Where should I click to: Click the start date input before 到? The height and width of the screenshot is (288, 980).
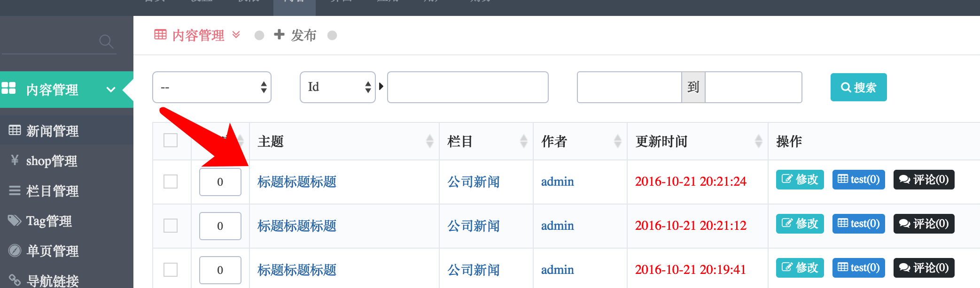pos(629,87)
